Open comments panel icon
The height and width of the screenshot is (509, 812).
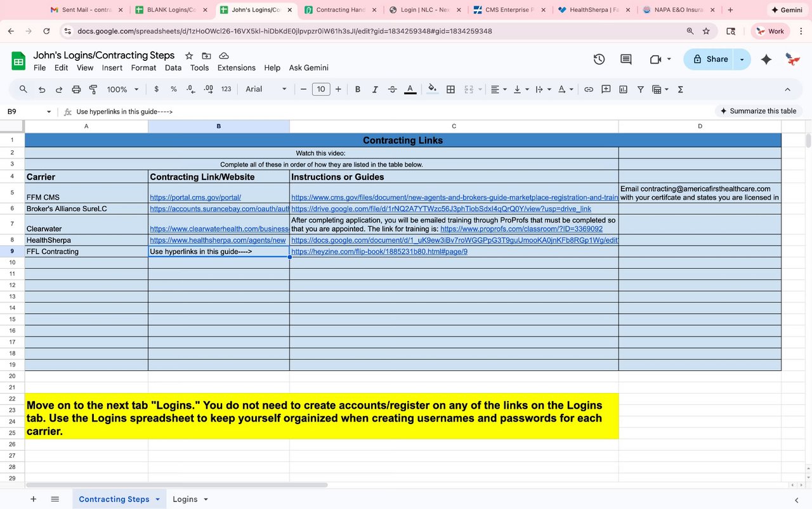[626, 59]
